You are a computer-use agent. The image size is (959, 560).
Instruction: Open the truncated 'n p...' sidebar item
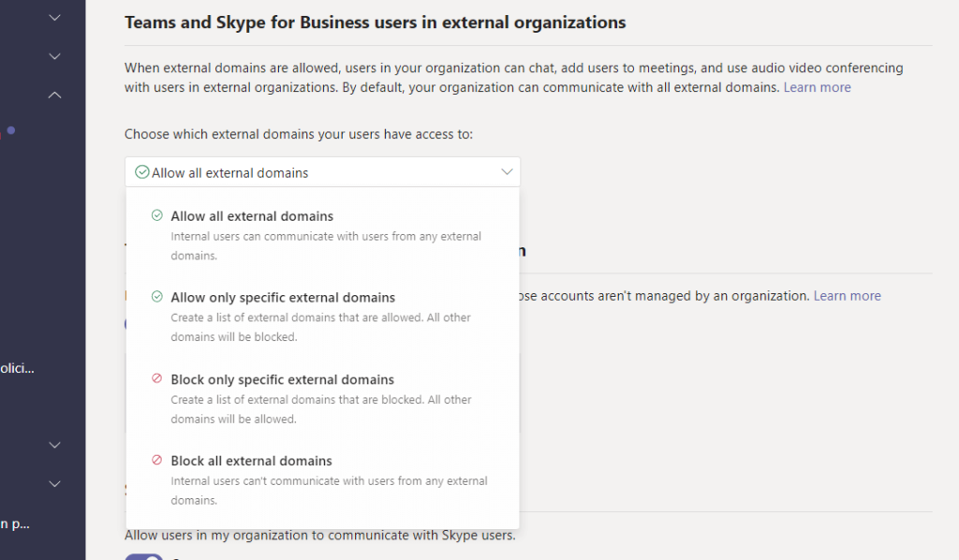point(15,523)
